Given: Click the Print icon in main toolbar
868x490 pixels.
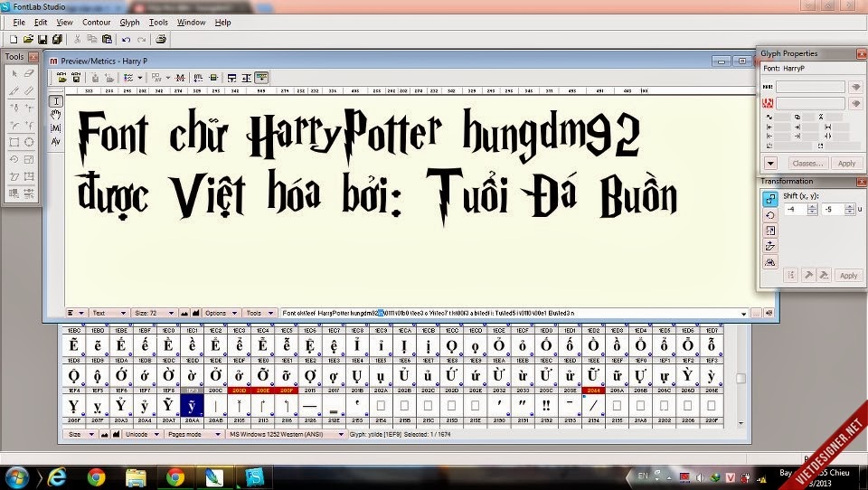Looking at the screenshot, I should click(161, 39).
